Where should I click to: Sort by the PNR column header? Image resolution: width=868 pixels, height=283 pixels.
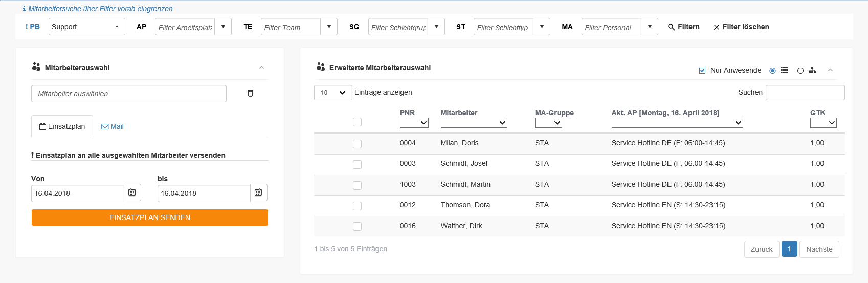point(407,113)
